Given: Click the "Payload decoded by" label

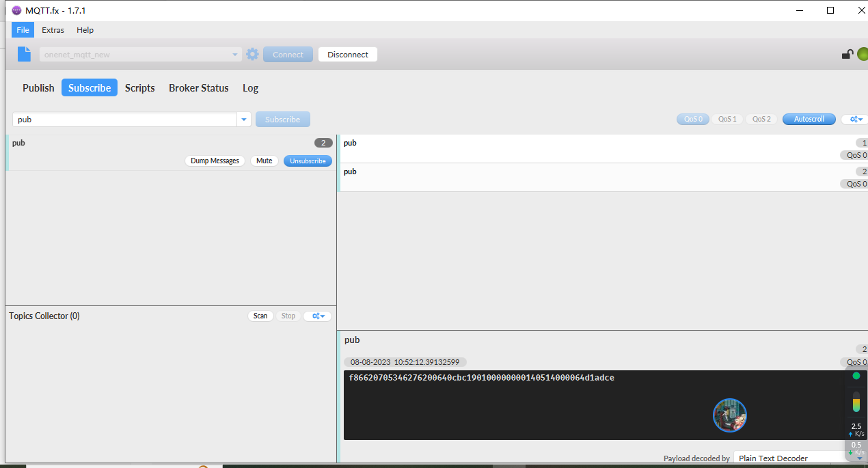Looking at the screenshot, I should [x=696, y=458].
